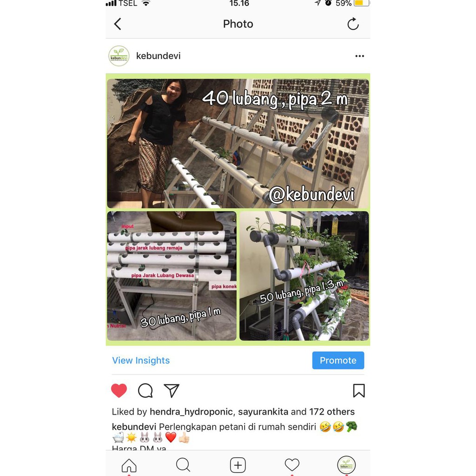
Task: Click View Insights link
Action: [x=141, y=360]
